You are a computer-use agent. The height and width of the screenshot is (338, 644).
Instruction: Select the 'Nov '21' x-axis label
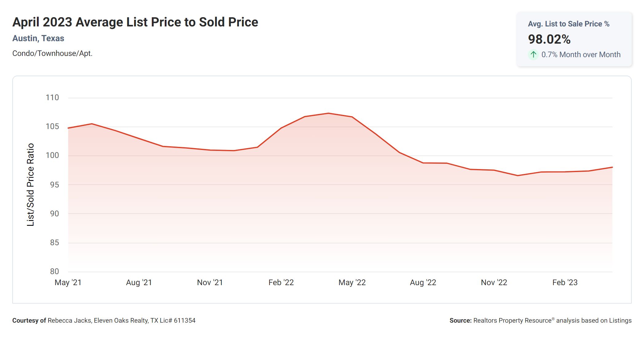point(210,282)
